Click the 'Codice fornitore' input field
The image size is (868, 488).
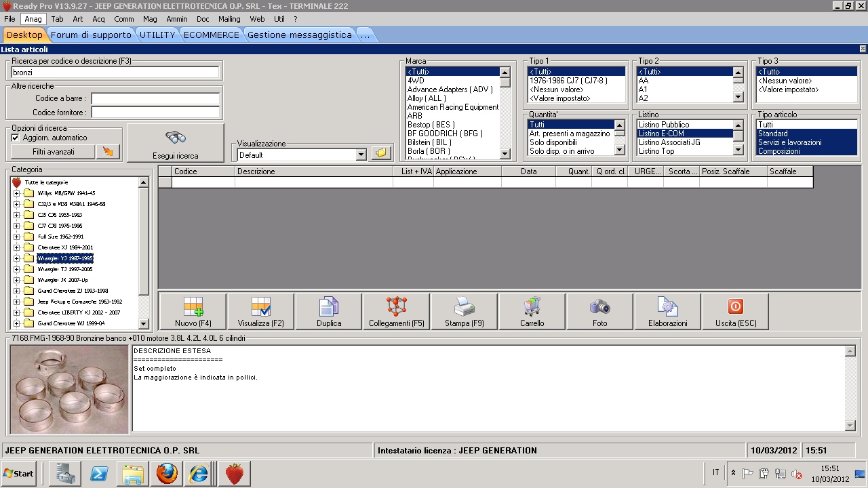pos(155,113)
